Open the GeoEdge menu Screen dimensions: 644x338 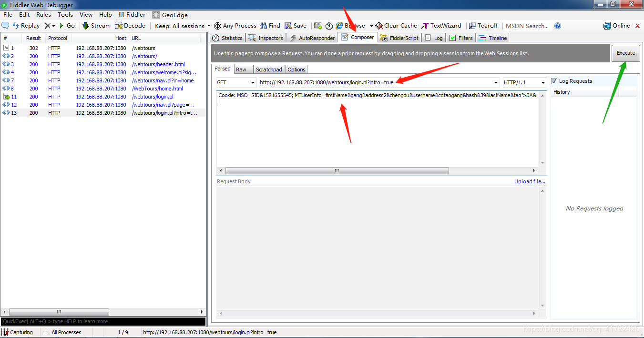[x=170, y=15]
